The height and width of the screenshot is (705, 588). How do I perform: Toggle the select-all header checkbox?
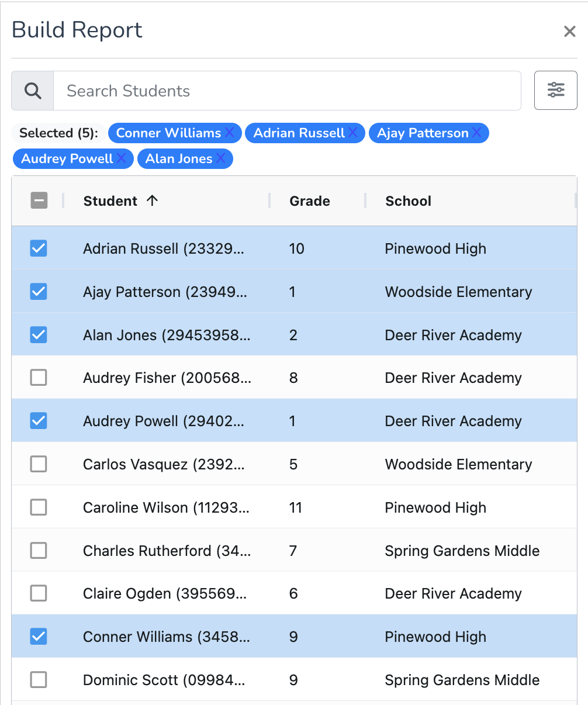(39, 201)
